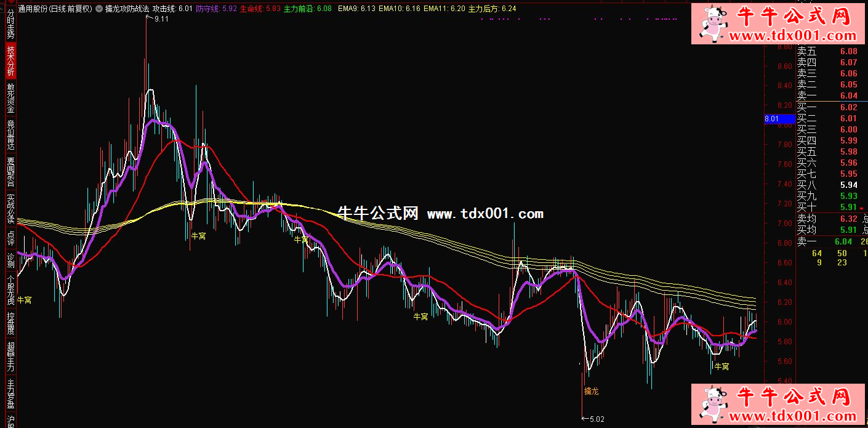Image resolution: width=868 pixels, height=428 pixels.
Task: Click the EMA11: 6.20 legend
Action: coord(444,9)
